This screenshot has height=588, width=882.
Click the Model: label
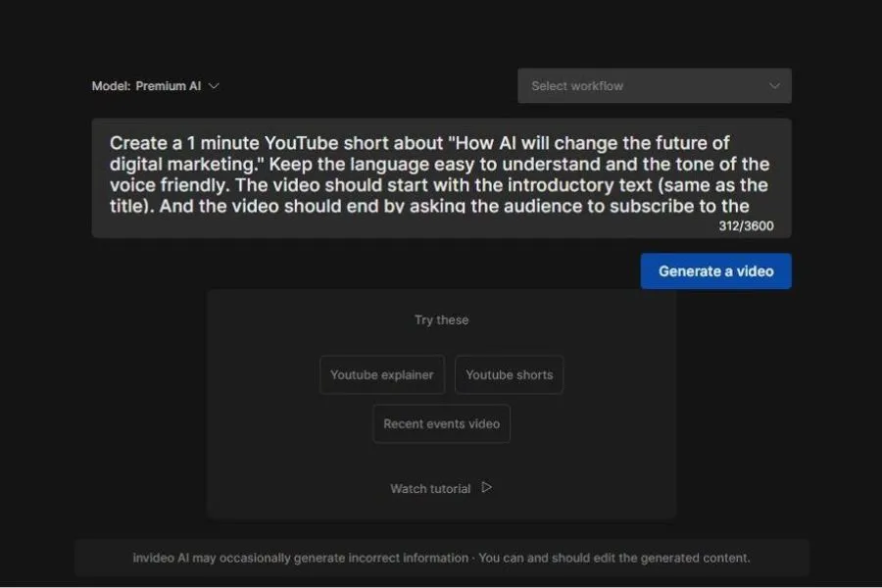(112, 86)
